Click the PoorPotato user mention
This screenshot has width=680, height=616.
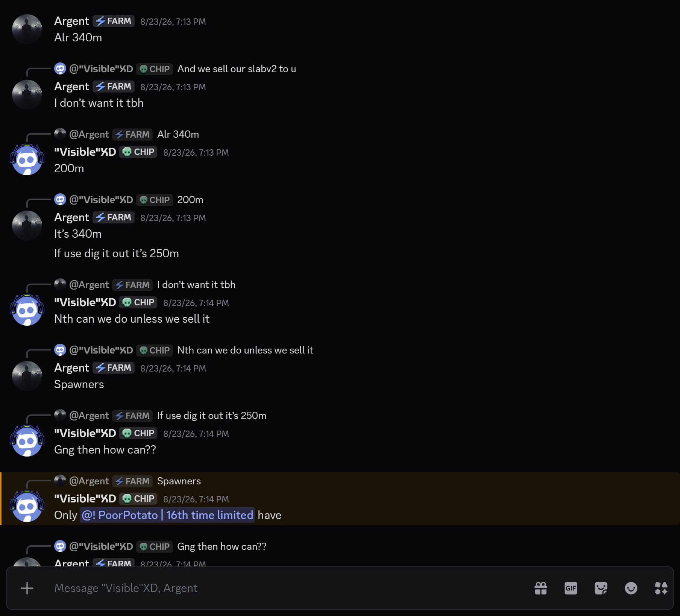click(x=167, y=515)
